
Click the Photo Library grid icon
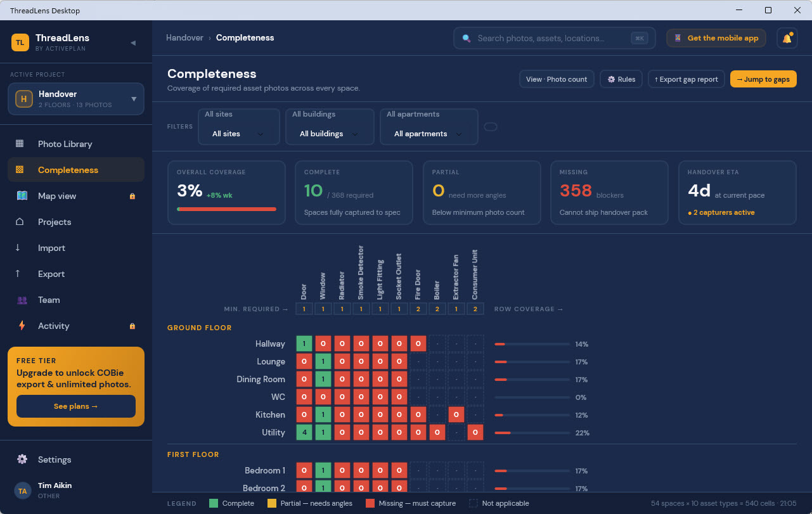20,144
